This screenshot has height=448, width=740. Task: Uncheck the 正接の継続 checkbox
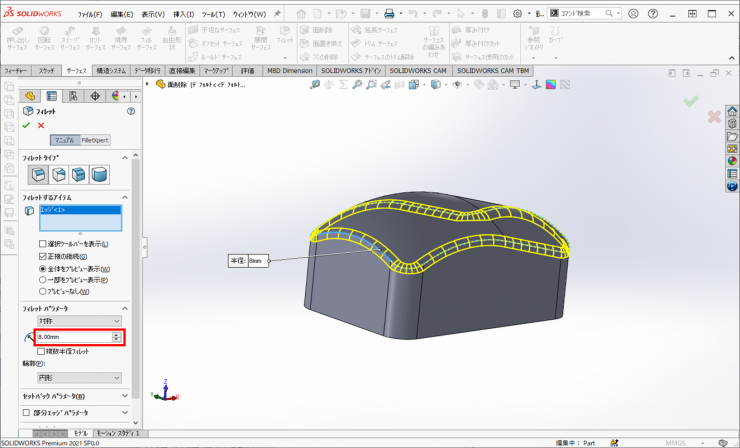point(42,256)
